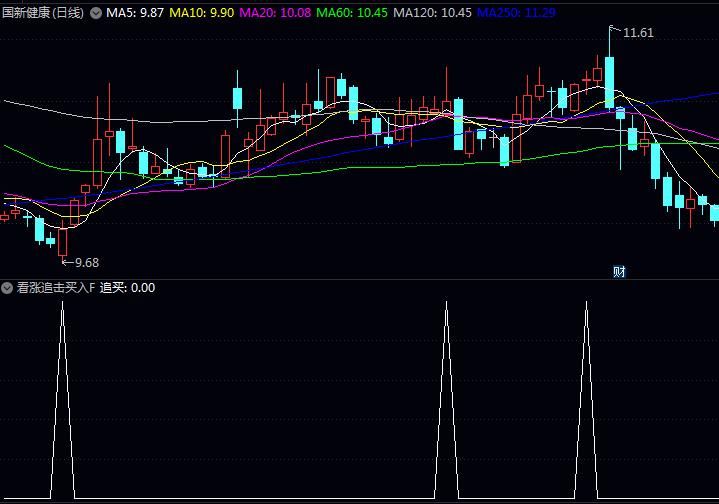Image resolution: width=719 pixels, height=504 pixels.
Task: Click the 国新健康(日线) chart title
Action: 43,13
